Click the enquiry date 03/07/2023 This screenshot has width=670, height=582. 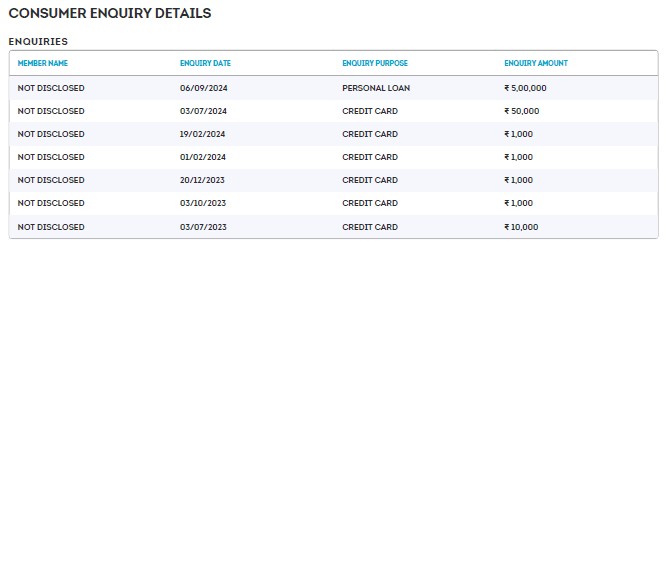(x=203, y=227)
